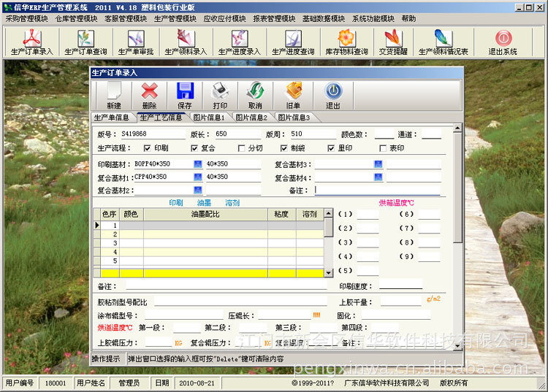Open 生产进度录入 toolbar icon
This screenshot has width=548, height=392.
(x=240, y=42)
